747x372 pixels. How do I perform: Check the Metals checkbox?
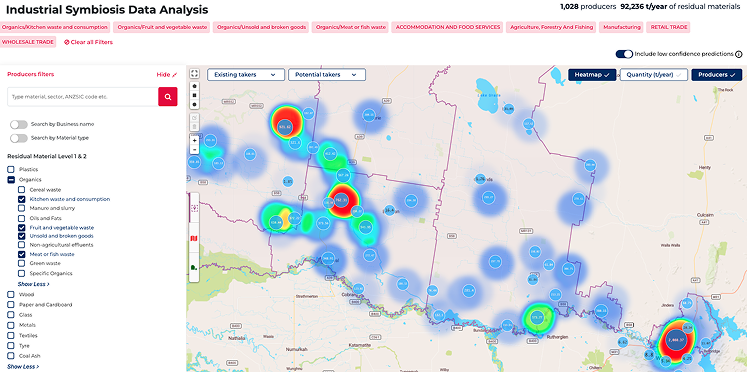10,325
